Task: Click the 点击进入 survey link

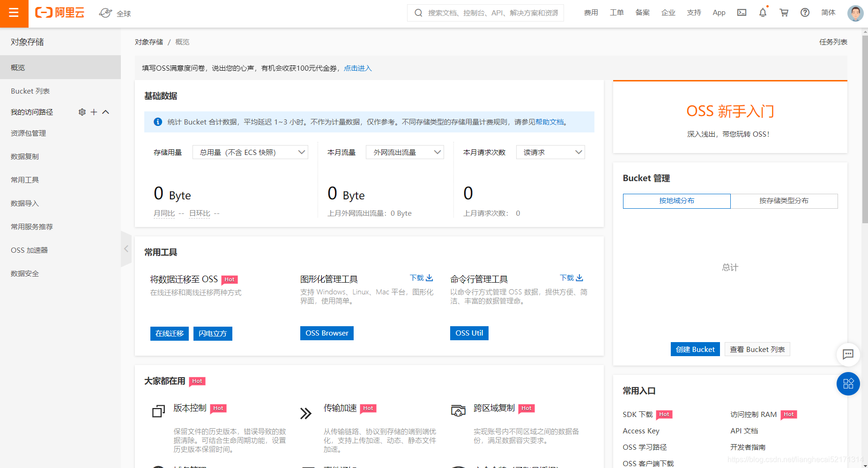Action: coord(358,68)
